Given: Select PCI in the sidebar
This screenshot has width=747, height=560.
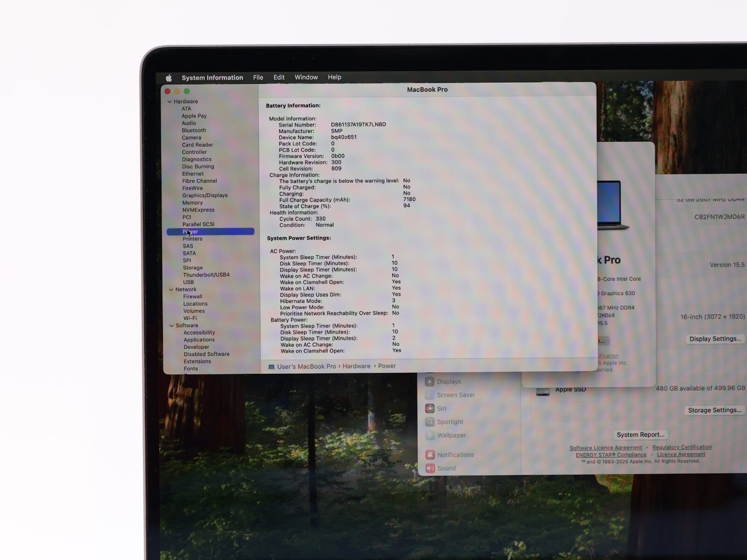Looking at the screenshot, I should pyautogui.click(x=187, y=217).
